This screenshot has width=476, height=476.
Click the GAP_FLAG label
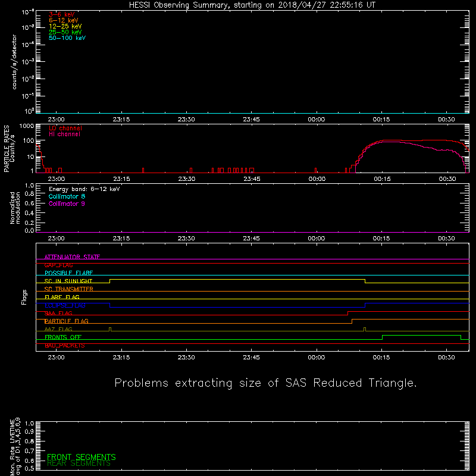(x=58, y=265)
